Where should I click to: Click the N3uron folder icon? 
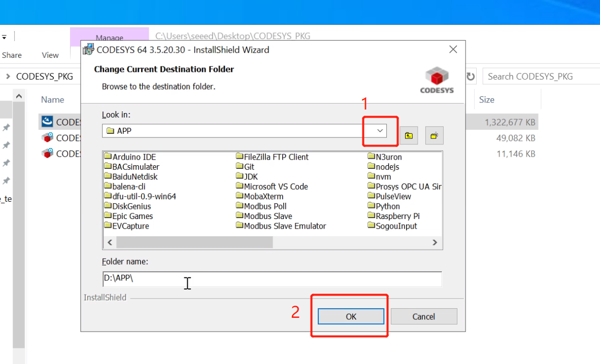[371, 156]
